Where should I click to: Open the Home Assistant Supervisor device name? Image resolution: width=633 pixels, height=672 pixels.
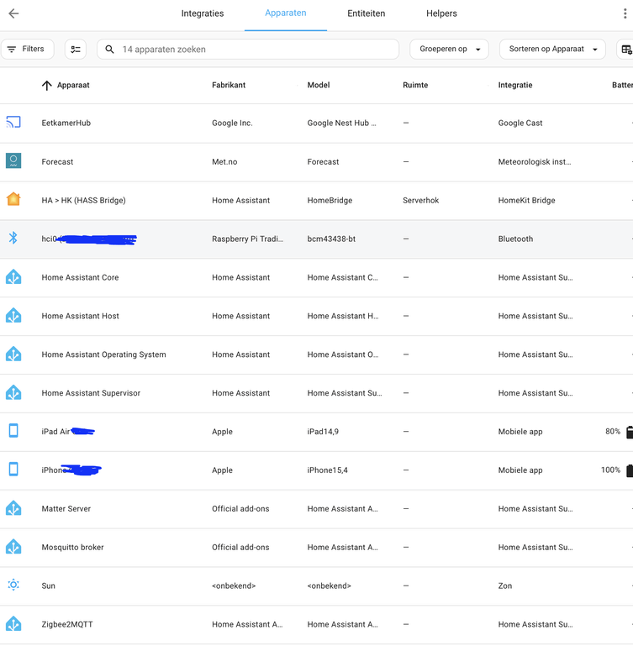coord(91,393)
